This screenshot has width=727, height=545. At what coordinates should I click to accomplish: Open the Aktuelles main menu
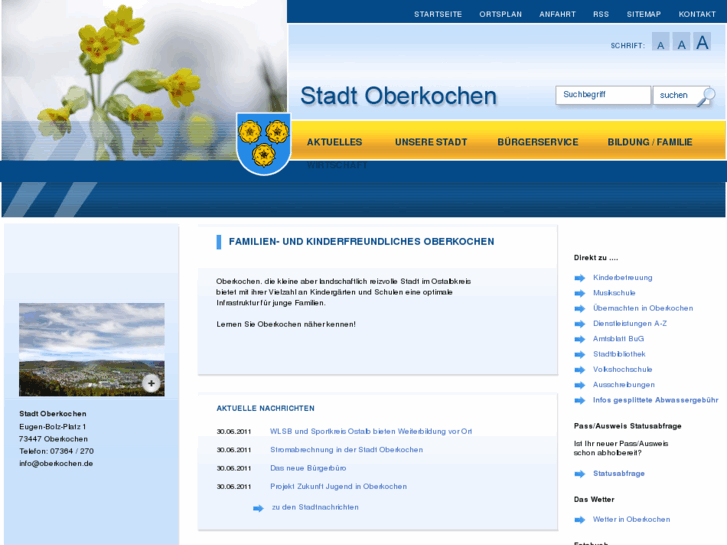334,142
